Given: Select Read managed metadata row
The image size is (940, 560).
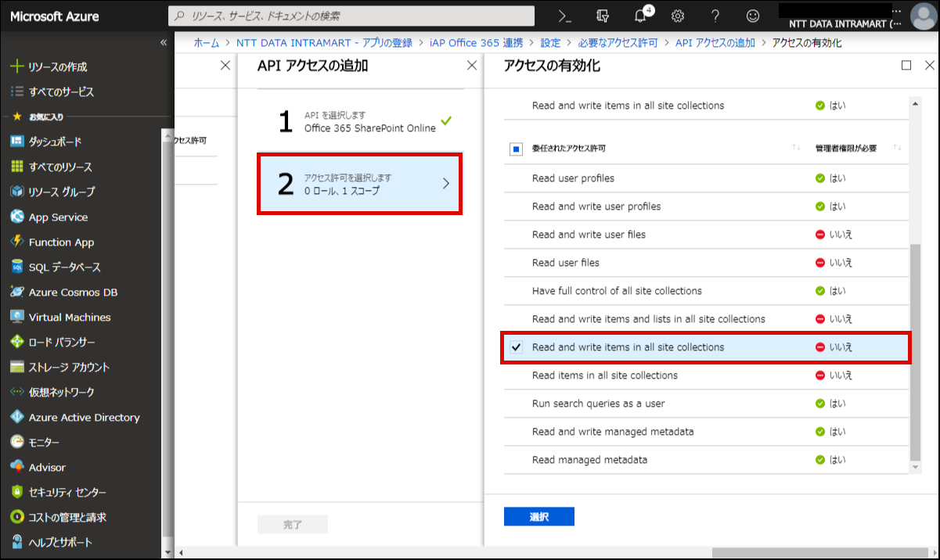Looking at the screenshot, I should (705, 460).
